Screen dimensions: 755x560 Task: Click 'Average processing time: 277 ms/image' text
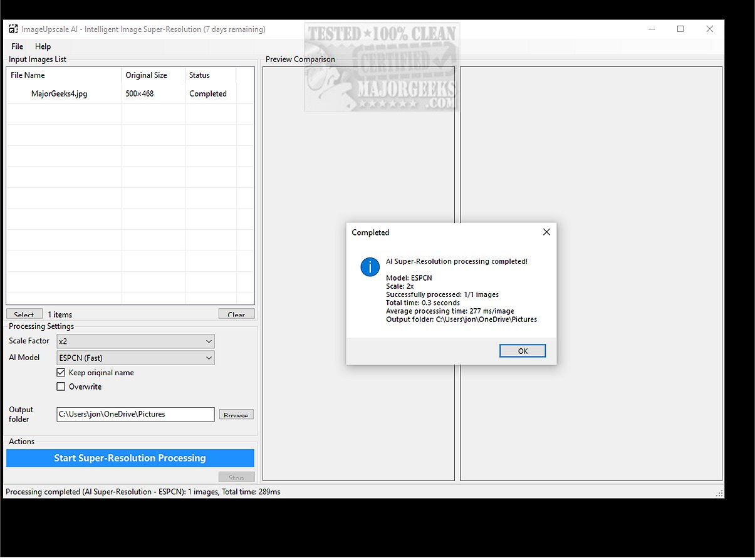click(x=450, y=311)
